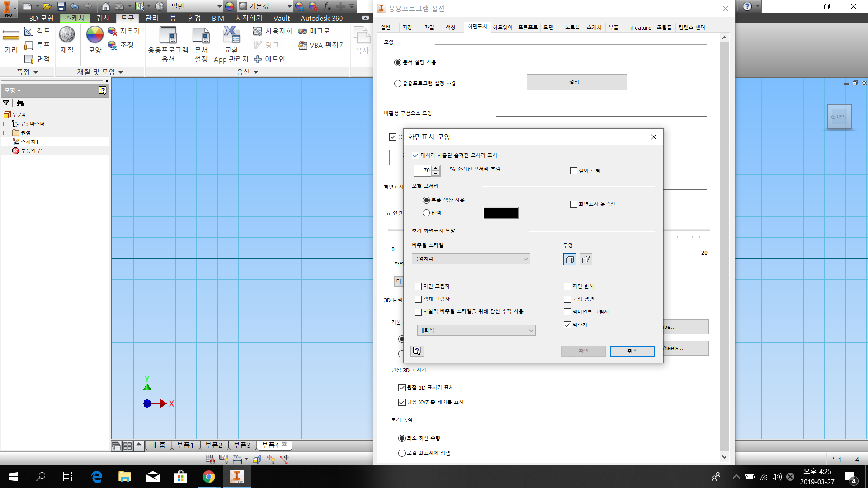Open the help icon in the appearance dialog
This screenshot has width=868, height=488.
point(417,351)
